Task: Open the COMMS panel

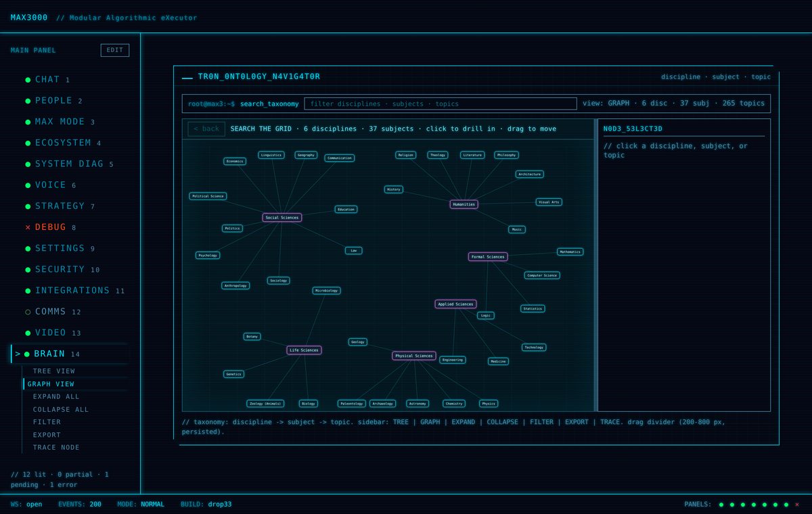Action: (70, 312)
